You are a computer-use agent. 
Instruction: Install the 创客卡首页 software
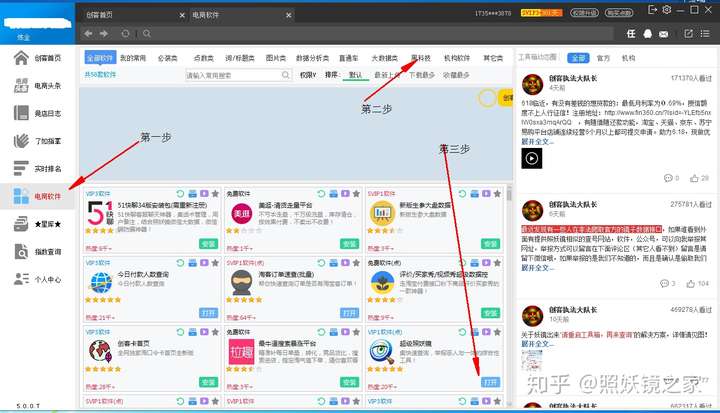(x=208, y=382)
